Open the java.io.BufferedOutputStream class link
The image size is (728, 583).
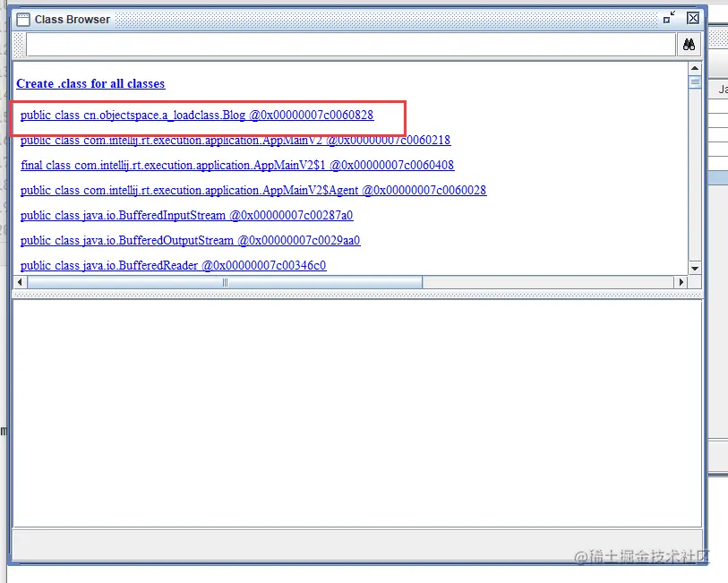coord(191,240)
